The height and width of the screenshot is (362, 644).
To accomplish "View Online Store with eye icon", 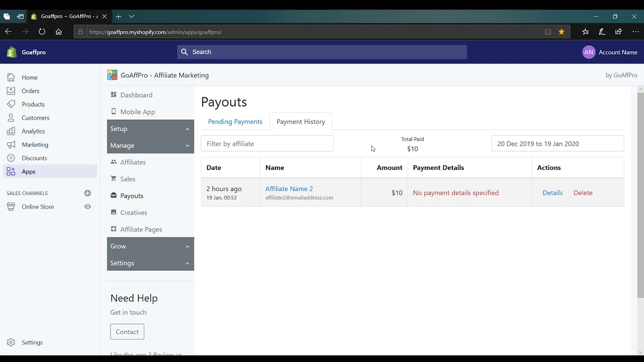I will [x=88, y=207].
